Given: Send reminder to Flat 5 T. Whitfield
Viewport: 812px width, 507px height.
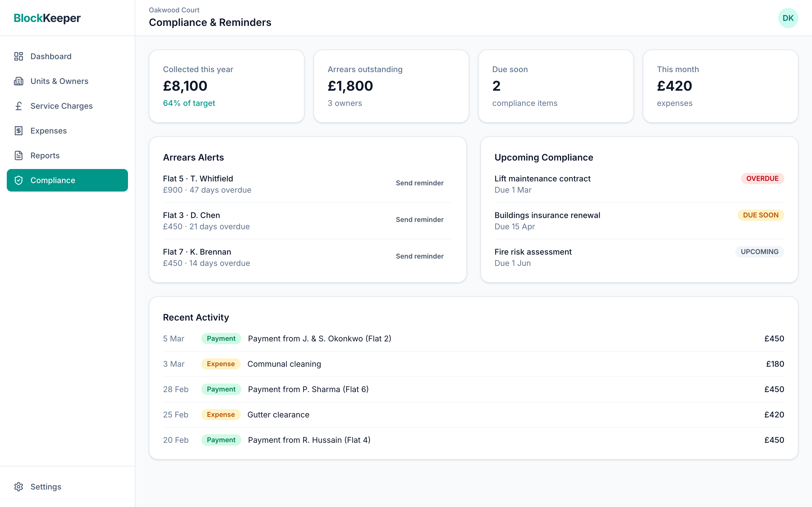Looking at the screenshot, I should 420,183.
